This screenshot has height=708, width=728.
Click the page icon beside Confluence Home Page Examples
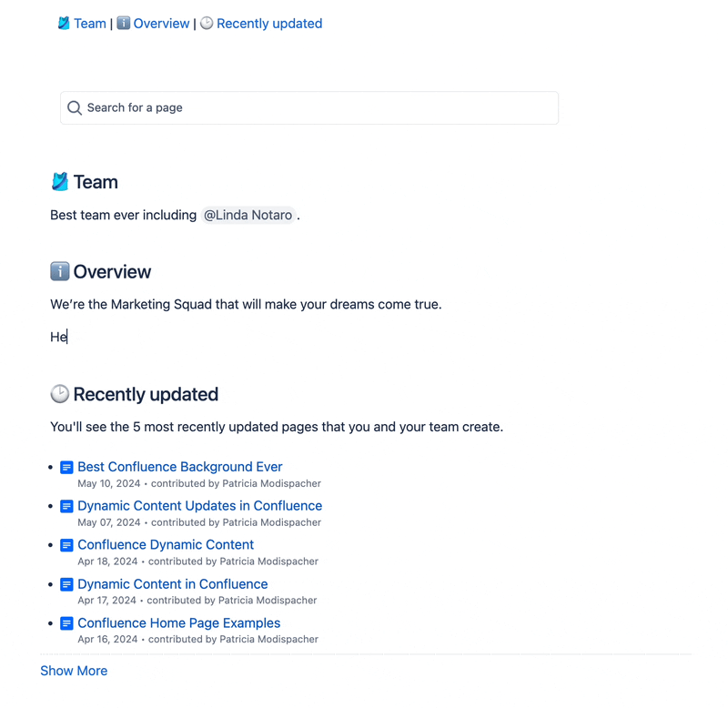coord(66,622)
